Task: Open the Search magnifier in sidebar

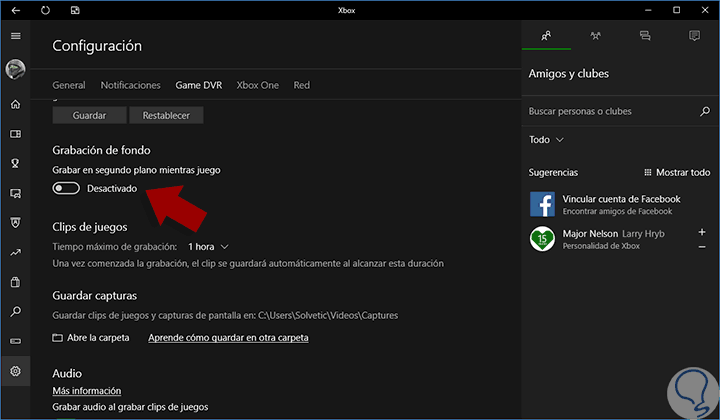Action: pyautogui.click(x=16, y=312)
